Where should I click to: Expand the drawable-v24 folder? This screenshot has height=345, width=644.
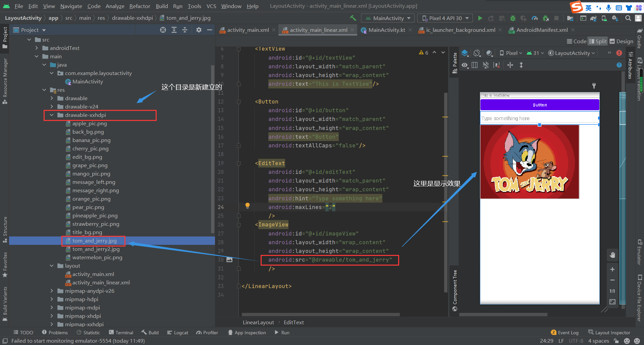coord(52,107)
